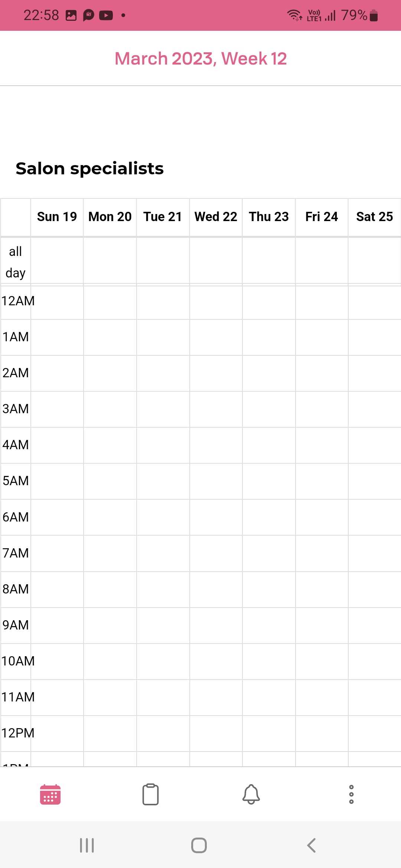The height and width of the screenshot is (868, 401).
Task: Tap Android home navigation button
Action: coord(199,845)
